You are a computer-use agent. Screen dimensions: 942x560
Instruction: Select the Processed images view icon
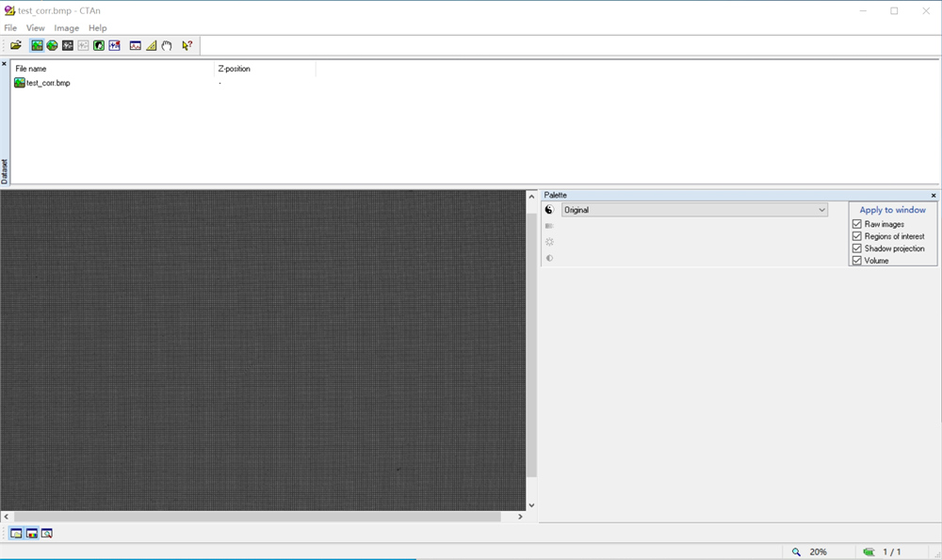click(x=99, y=45)
